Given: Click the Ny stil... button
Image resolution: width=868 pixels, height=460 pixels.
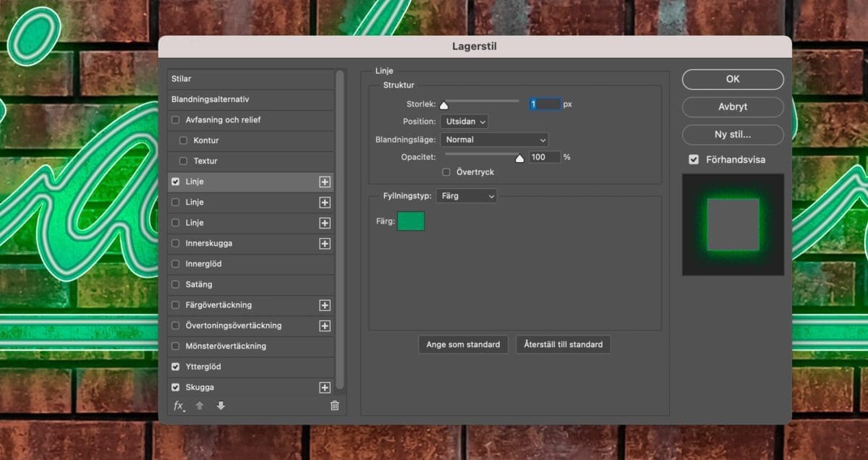Looking at the screenshot, I should point(733,135).
